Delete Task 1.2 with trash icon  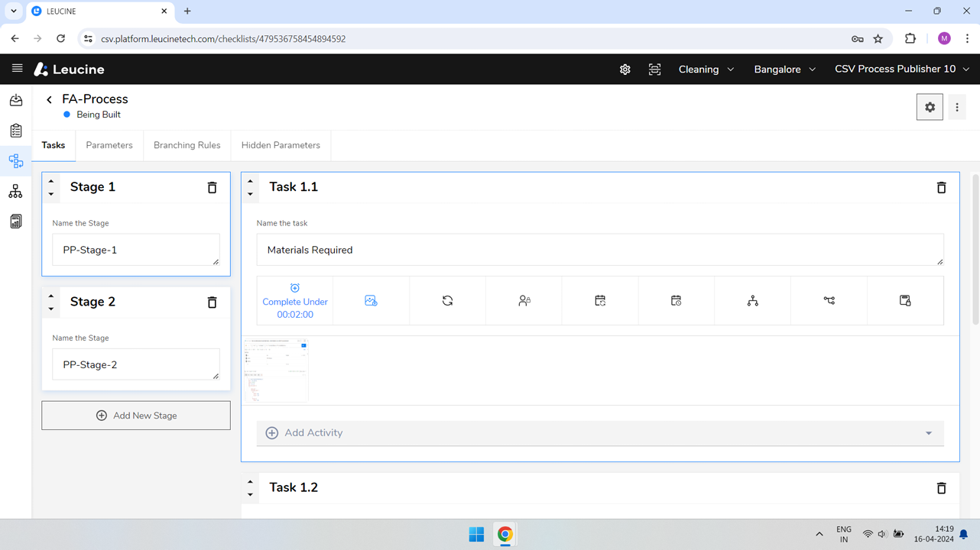click(942, 488)
